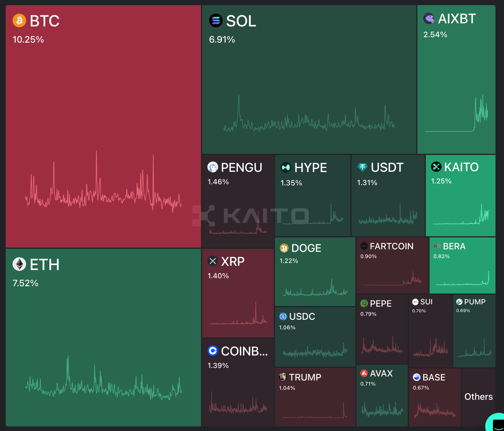Image resolution: width=504 pixels, height=431 pixels.
Task: Click the Coinbase logo icon
Action: click(213, 351)
